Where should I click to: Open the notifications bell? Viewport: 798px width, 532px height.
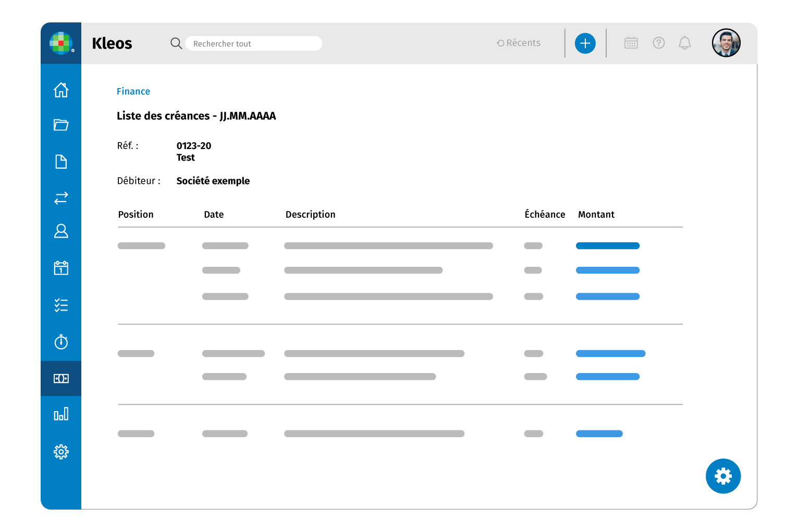coord(684,43)
